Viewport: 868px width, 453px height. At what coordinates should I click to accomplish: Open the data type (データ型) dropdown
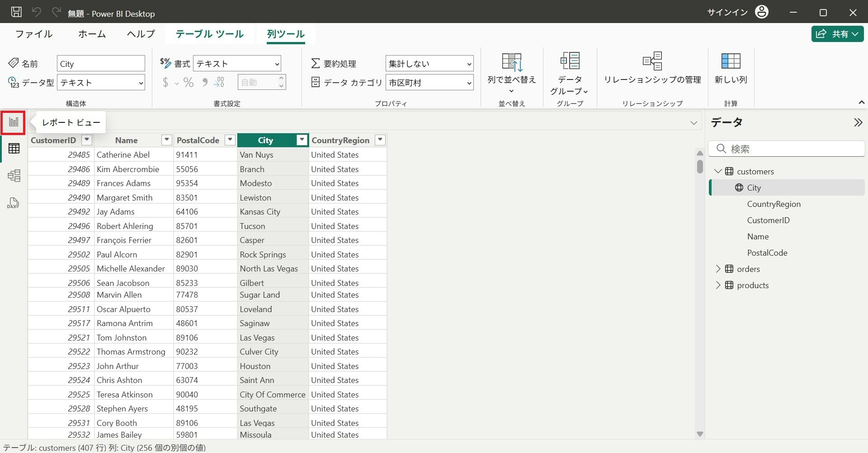(101, 83)
